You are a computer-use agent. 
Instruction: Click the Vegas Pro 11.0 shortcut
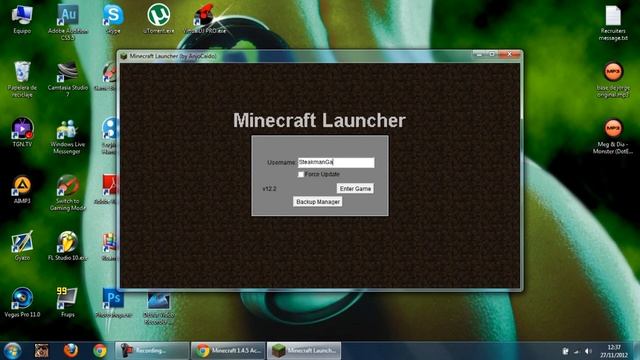[x=22, y=302]
